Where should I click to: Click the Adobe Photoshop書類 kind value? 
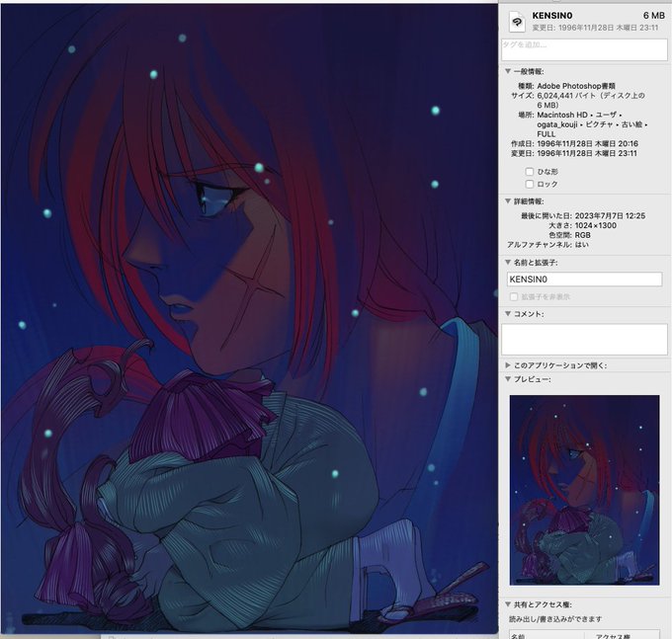point(576,86)
